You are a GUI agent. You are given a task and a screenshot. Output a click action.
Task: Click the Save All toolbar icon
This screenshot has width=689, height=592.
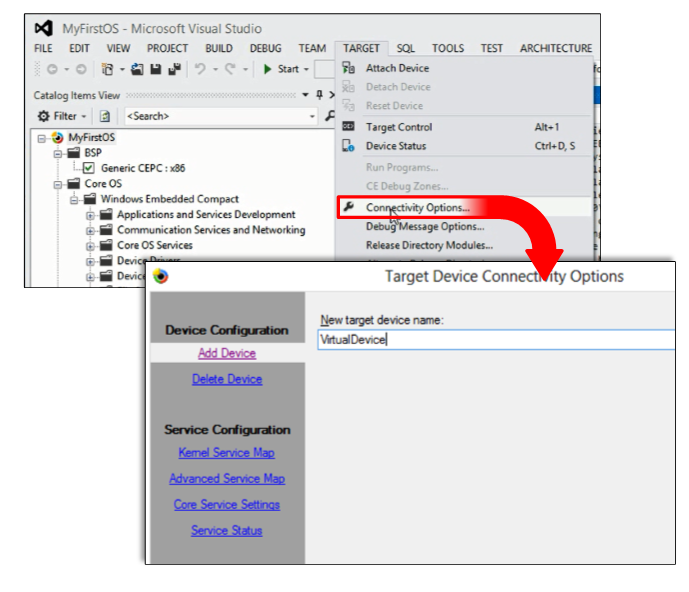coord(174,69)
